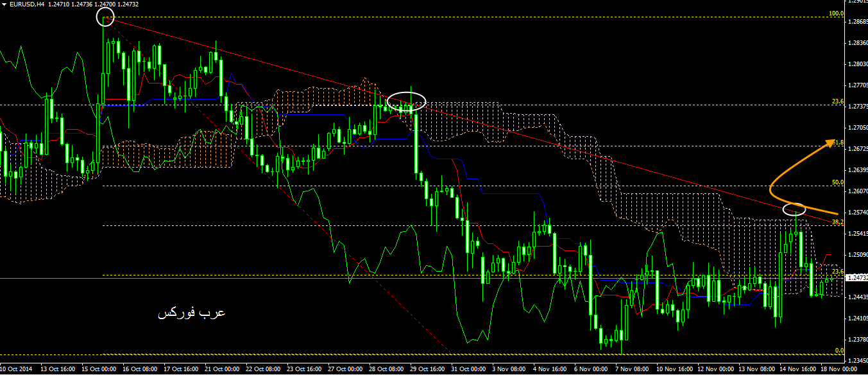The height and width of the screenshot is (375, 868).
Task: Select the open price value 1.24710
Action: pos(59,4)
